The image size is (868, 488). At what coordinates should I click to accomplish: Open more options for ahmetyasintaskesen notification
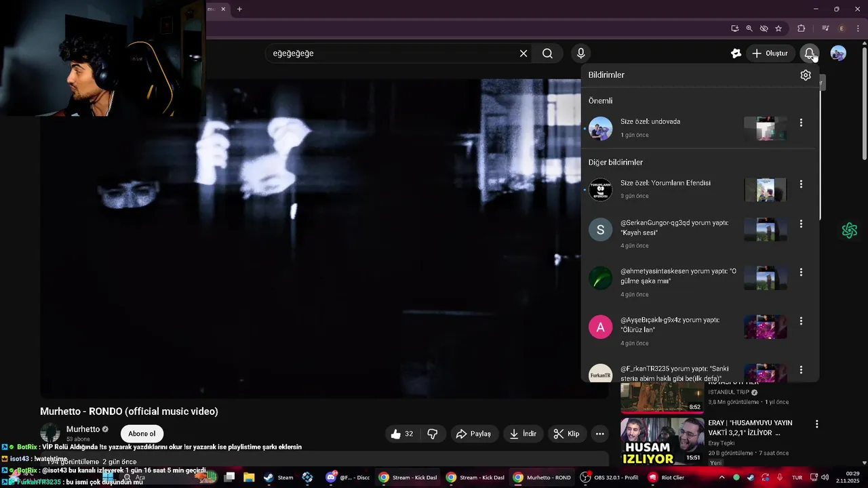(801, 272)
